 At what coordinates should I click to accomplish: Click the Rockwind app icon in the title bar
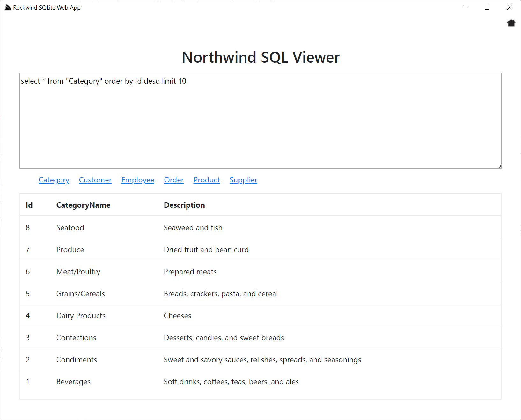coord(8,7)
